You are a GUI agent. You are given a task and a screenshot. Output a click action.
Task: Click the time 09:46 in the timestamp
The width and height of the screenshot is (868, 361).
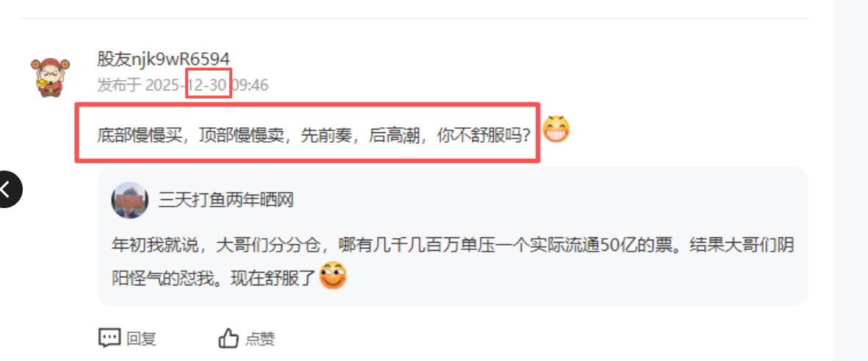click(x=250, y=85)
